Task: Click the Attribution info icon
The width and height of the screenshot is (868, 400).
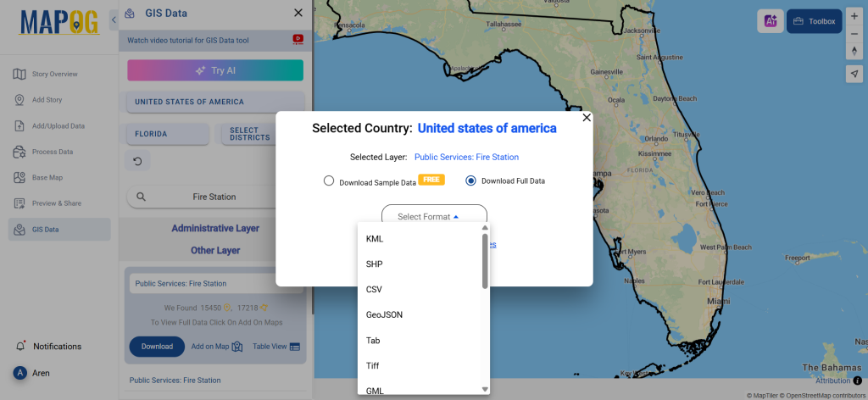Action: click(858, 381)
